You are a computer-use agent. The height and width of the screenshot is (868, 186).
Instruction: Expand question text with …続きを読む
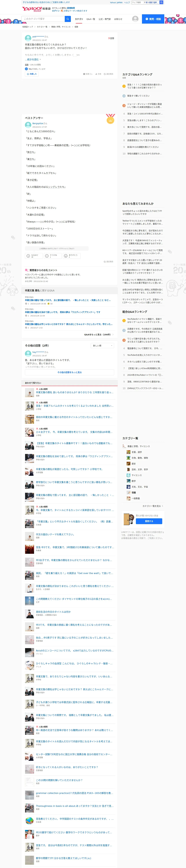tap(33, 59)
